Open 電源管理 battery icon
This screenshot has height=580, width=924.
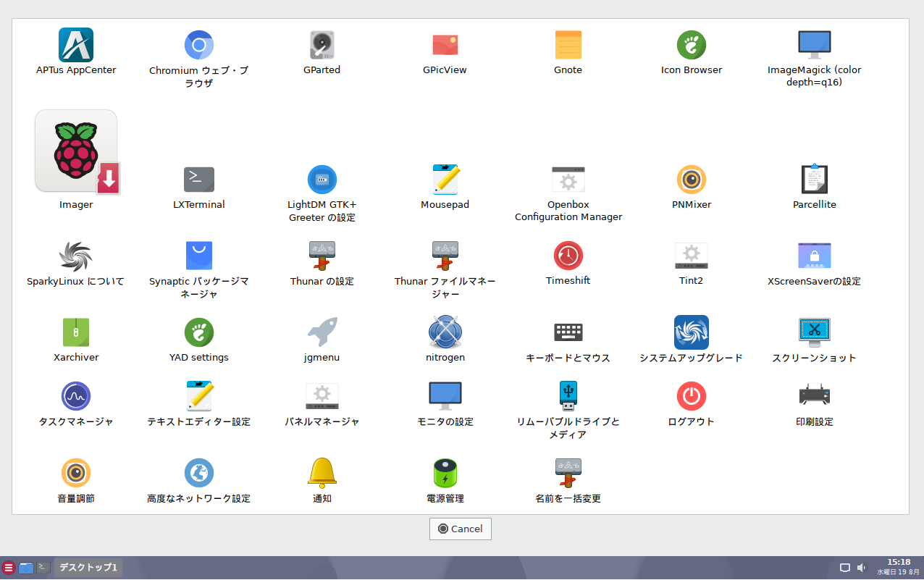445,473
